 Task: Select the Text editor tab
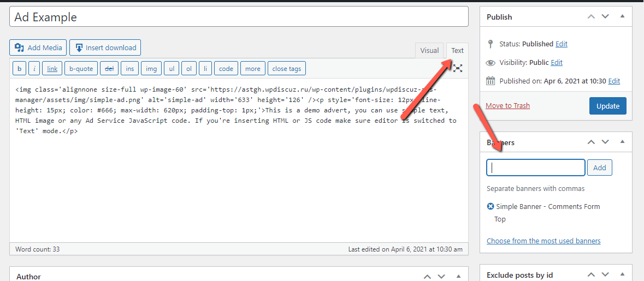pyautogui.click(x=457, y=50)
